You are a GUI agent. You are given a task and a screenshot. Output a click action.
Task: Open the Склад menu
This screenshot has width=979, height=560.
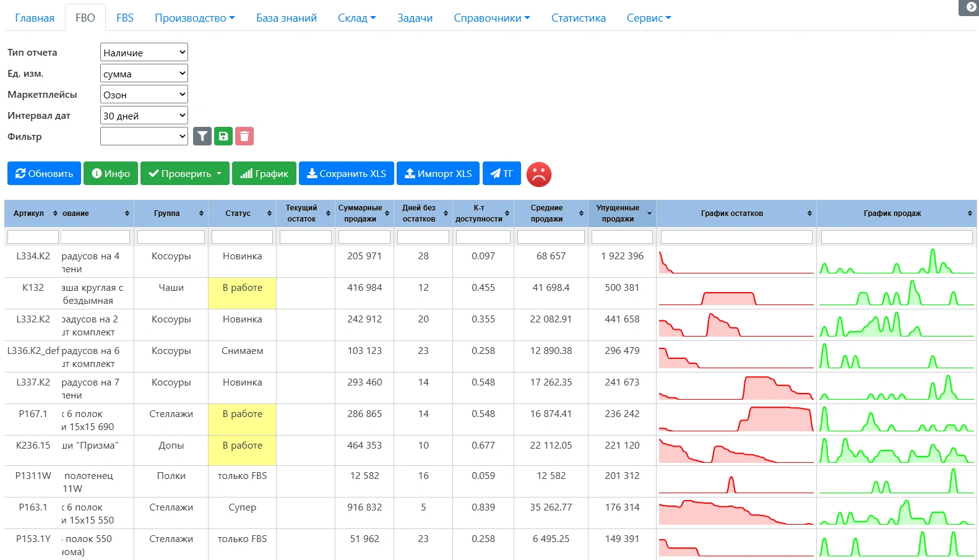(x=357, y=18)
